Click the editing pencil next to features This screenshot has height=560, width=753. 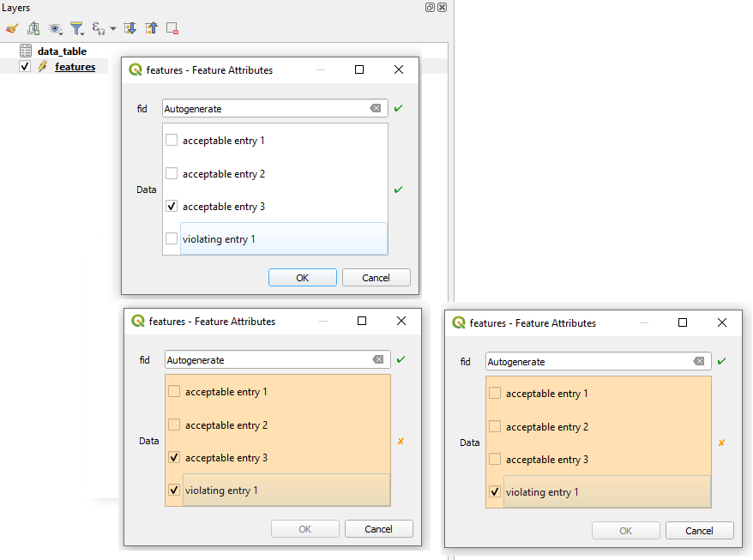pos(41,66)
